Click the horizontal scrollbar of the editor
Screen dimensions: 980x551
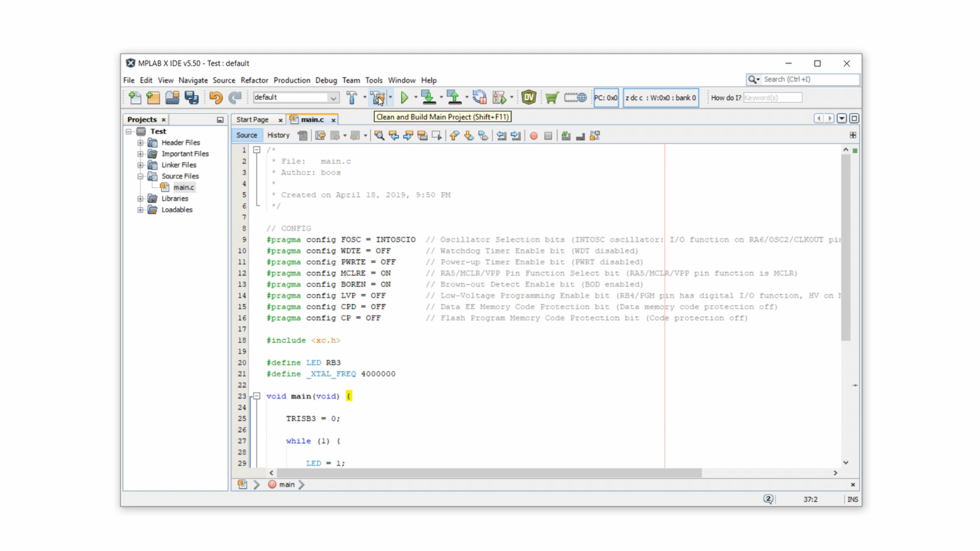(x=488, y=473)
